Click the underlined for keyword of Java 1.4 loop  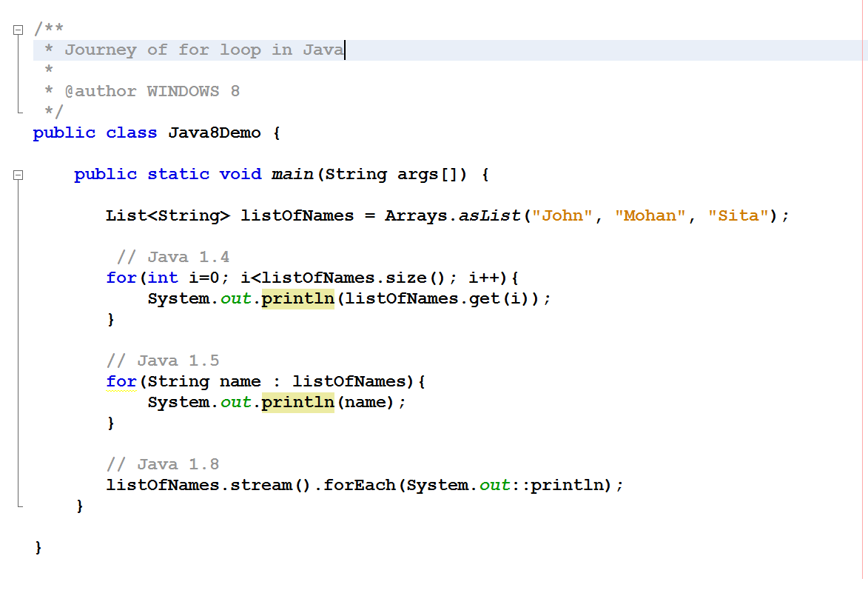pos(121,278)
